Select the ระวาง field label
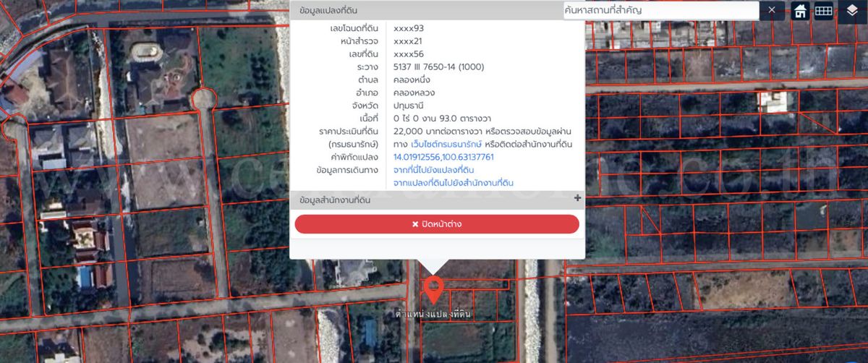The width and height of the screenshot is (868, 363). click(x=367, y=67)
